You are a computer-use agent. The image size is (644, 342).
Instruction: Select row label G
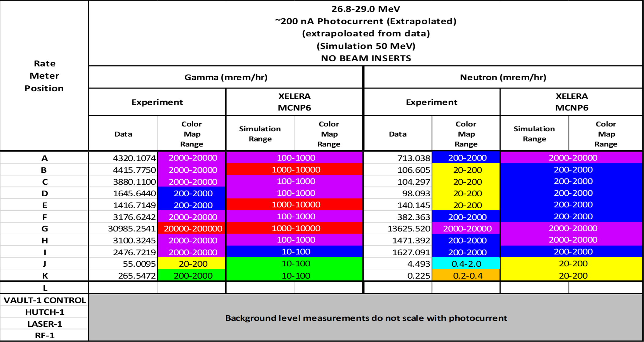click(x=44, y=228)
